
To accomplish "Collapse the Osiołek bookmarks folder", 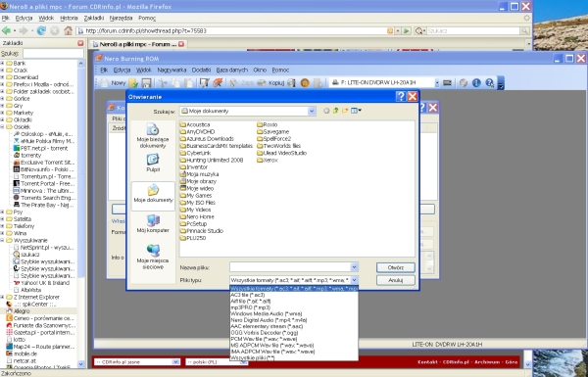I will click(x=2, y=127).
